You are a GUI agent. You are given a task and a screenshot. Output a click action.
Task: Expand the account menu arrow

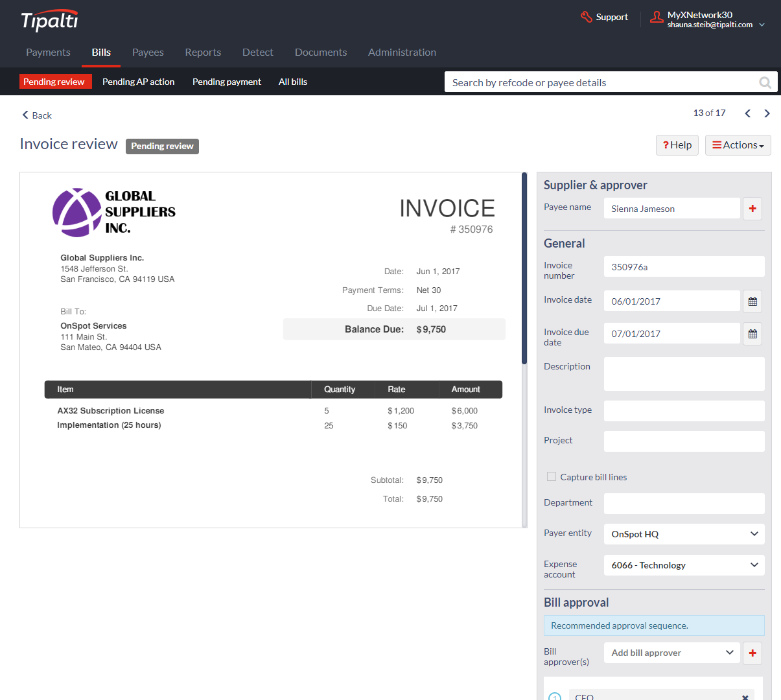[x=762, y=25]
